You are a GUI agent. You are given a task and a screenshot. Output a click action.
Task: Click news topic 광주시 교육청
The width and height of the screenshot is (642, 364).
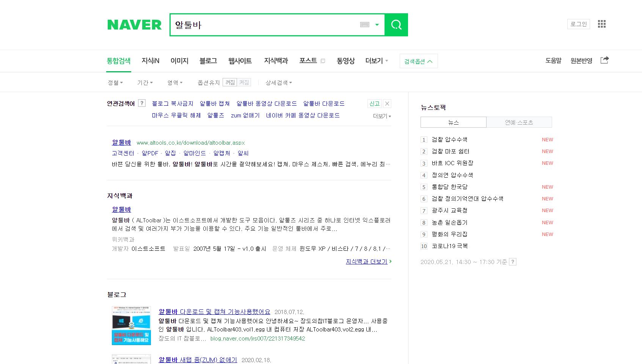click(449, 210)
